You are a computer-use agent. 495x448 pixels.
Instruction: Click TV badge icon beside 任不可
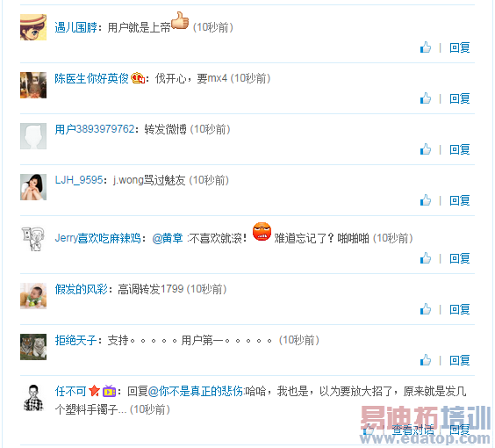pyautogui.click(x=109, y=391)
